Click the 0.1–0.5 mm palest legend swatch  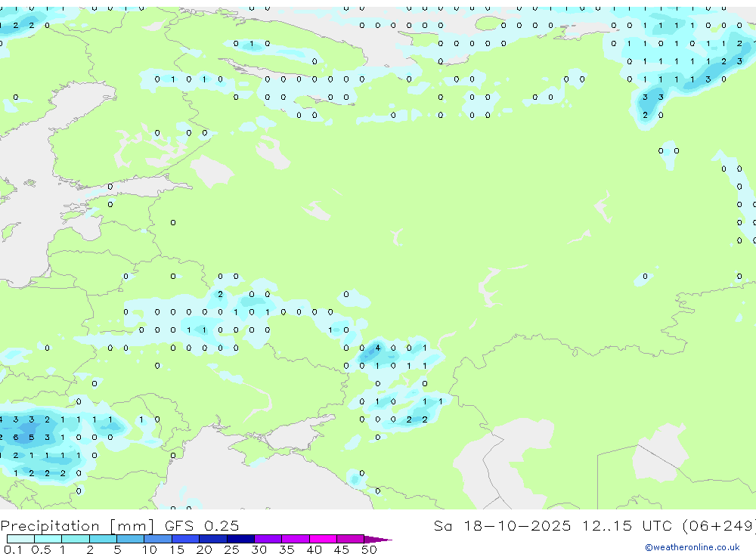point(20,539)
